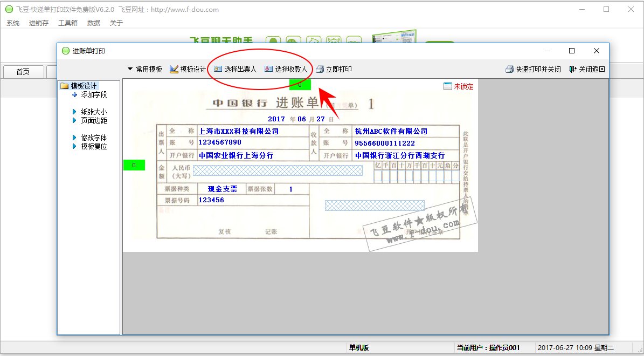This screenshot has height=356, width=644.
Task: Switch to the 首页 tab
Action: coord(23,72)
